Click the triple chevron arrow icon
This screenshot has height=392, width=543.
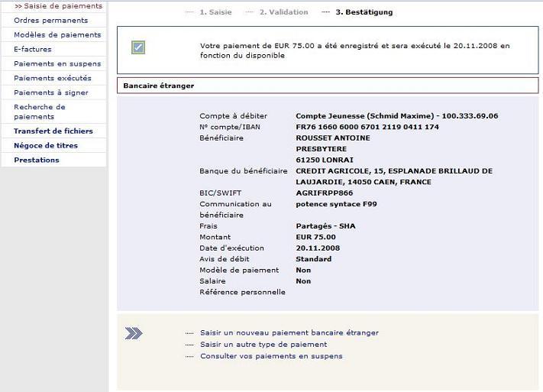134,333
